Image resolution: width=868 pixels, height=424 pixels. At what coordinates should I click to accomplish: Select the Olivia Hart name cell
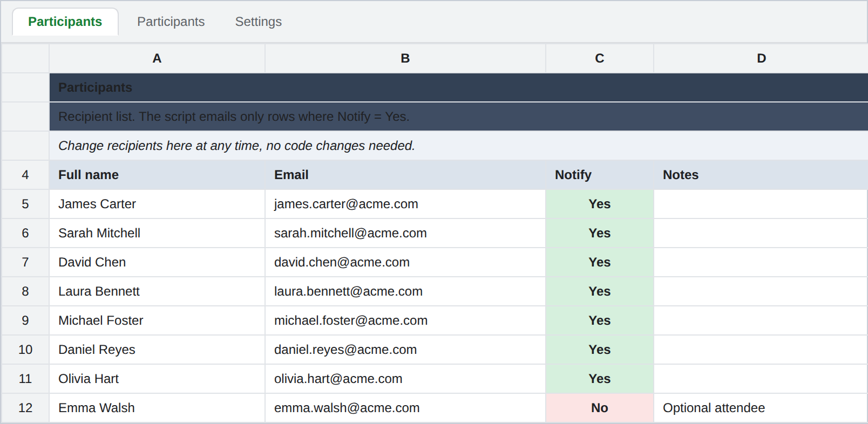[157, 379]
